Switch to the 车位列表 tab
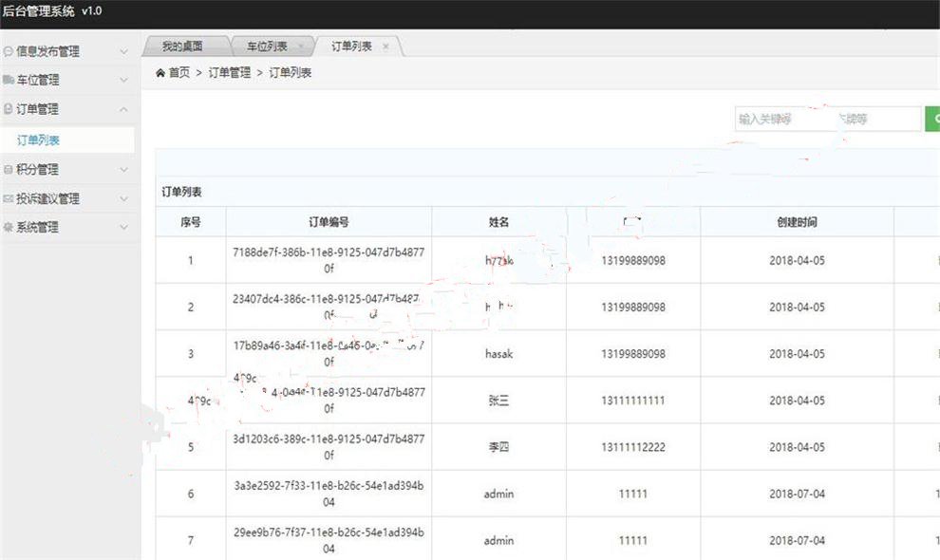940x560 pixels. point(267,47)
